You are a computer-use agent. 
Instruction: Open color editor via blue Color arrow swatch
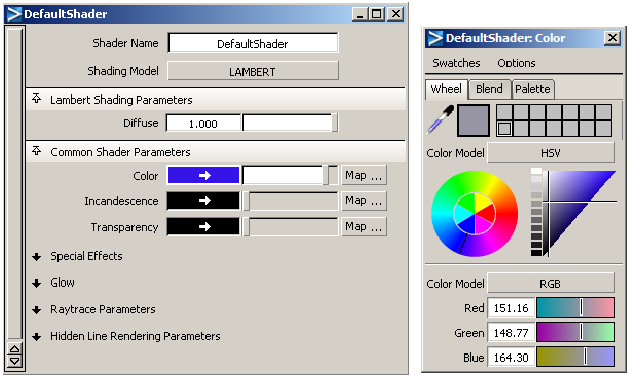(203, 175)
